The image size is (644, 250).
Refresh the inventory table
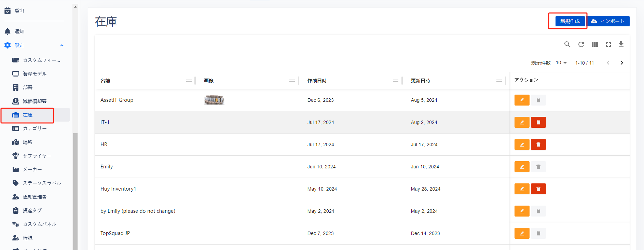pyautogui.click(x=581, y=44)
